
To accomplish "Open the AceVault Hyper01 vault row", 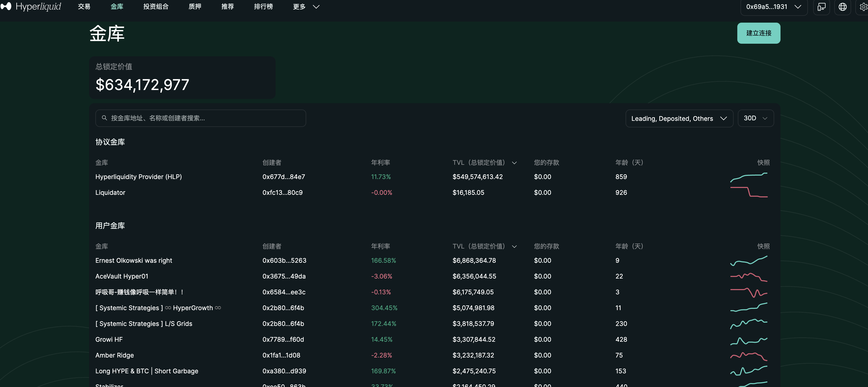I will pyautogui.click(x=122, y=276).
